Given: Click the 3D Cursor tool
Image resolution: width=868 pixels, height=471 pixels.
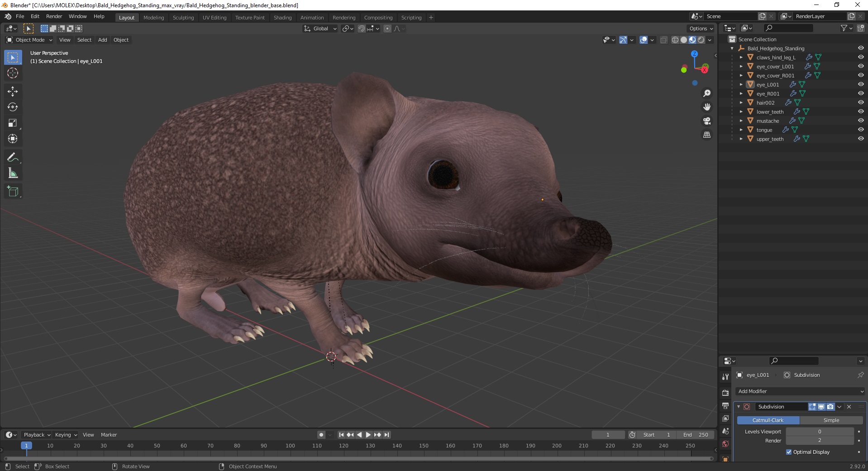Looking at the screenshot, I should [x=13, y=73].
